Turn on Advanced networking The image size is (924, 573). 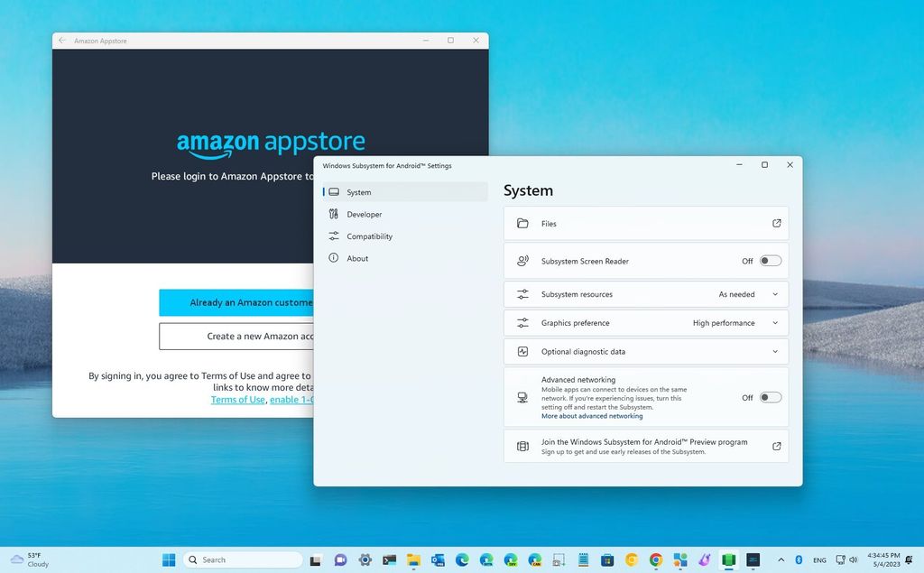772,396
